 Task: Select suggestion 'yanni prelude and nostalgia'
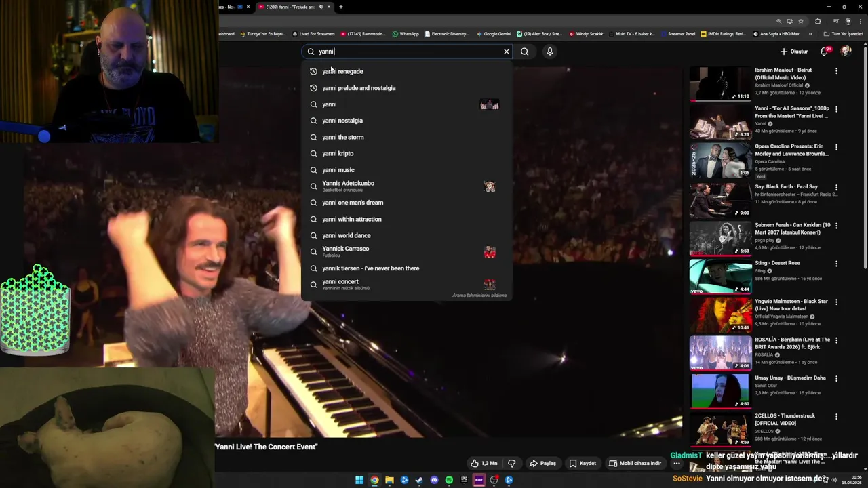pyautogui.click(x=407, y=88)
